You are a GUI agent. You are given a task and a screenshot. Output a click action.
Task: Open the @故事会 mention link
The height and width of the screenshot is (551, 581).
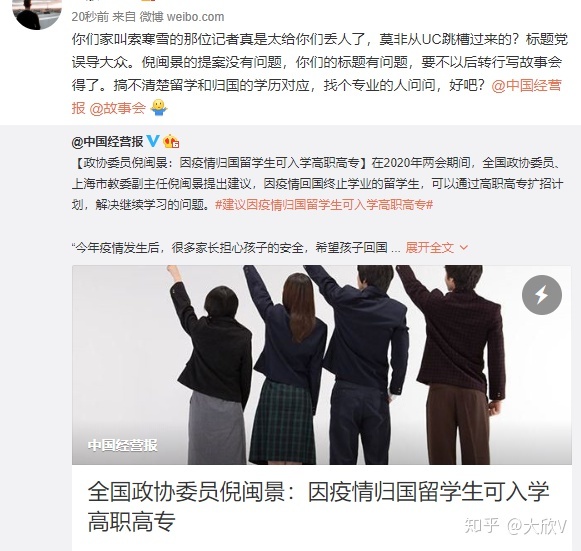(x=118, y=108)
